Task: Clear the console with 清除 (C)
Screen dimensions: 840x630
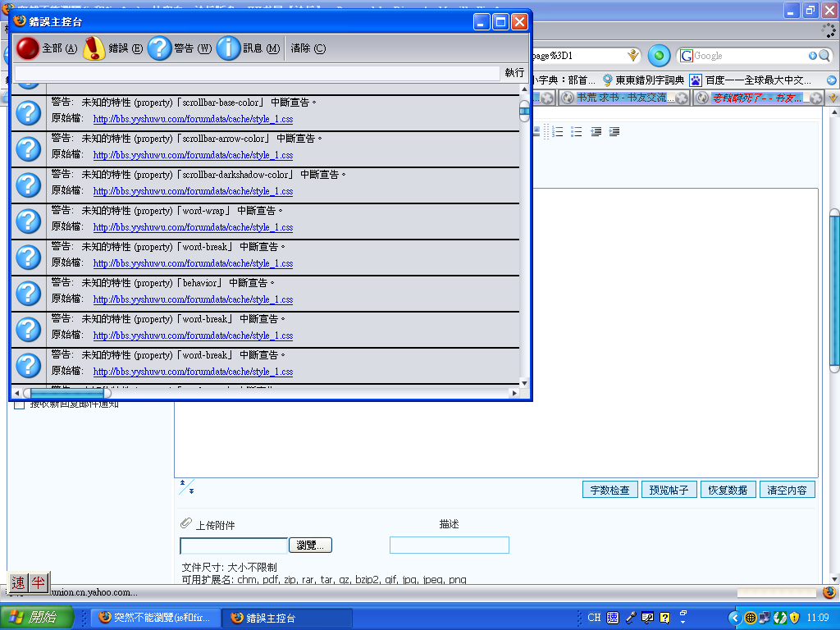Action: point(308,48)
